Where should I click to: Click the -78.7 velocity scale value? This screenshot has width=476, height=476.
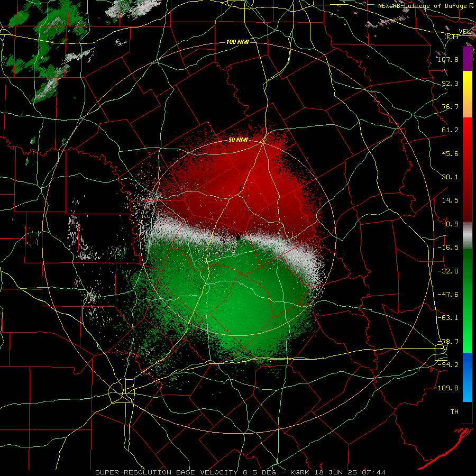point(448,342)
